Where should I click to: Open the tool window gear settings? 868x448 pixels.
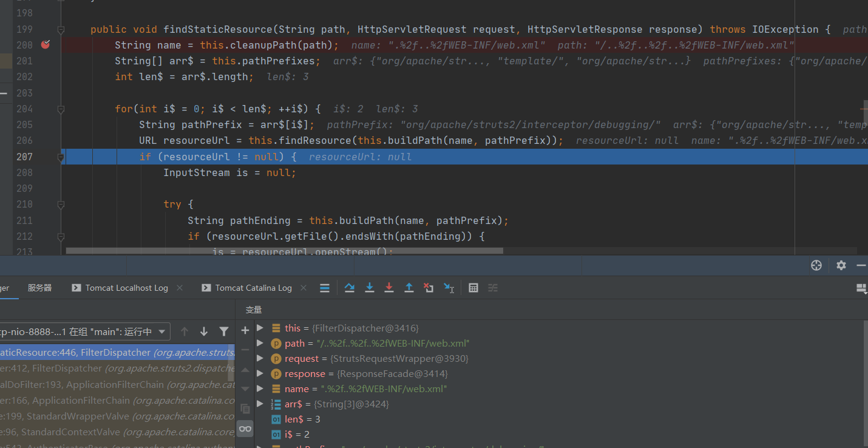tap(841, 265)
